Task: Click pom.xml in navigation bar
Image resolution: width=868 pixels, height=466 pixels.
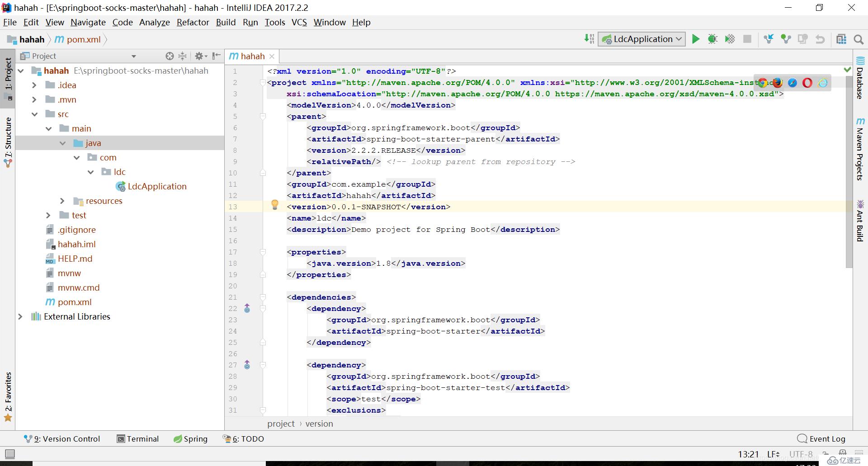Action: click(78, 39)
